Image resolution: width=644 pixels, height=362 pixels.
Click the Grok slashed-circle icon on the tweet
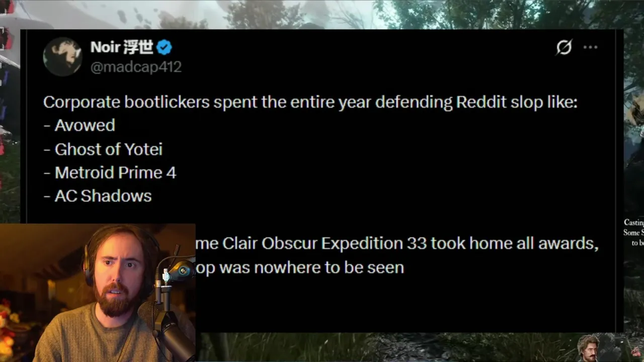pyautogui.click(x=564, y=48)
